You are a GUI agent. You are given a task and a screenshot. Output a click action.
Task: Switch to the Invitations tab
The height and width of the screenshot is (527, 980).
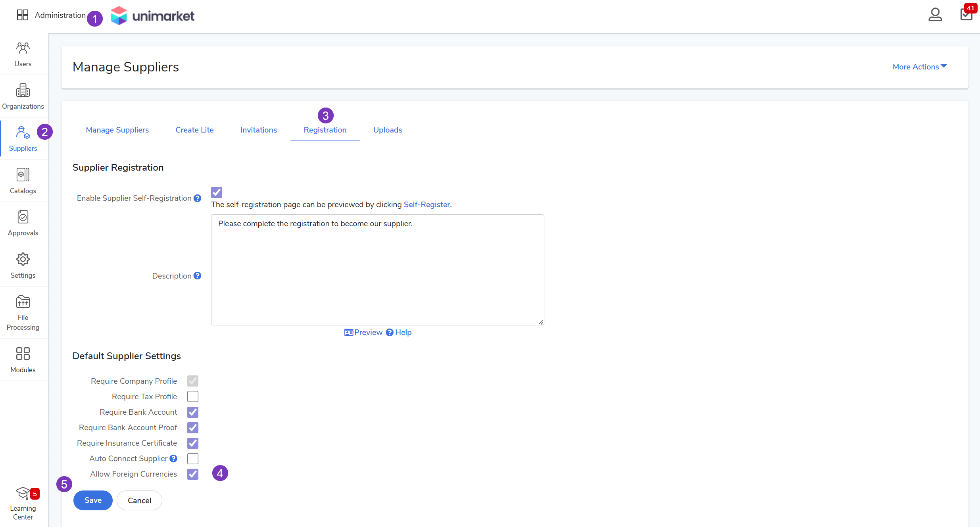[x=259, y=130]
